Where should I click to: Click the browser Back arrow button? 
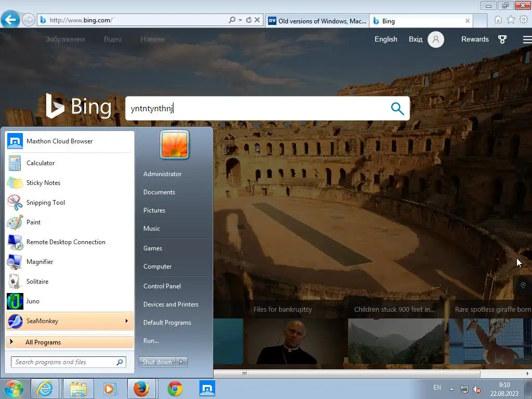[10, 20]
